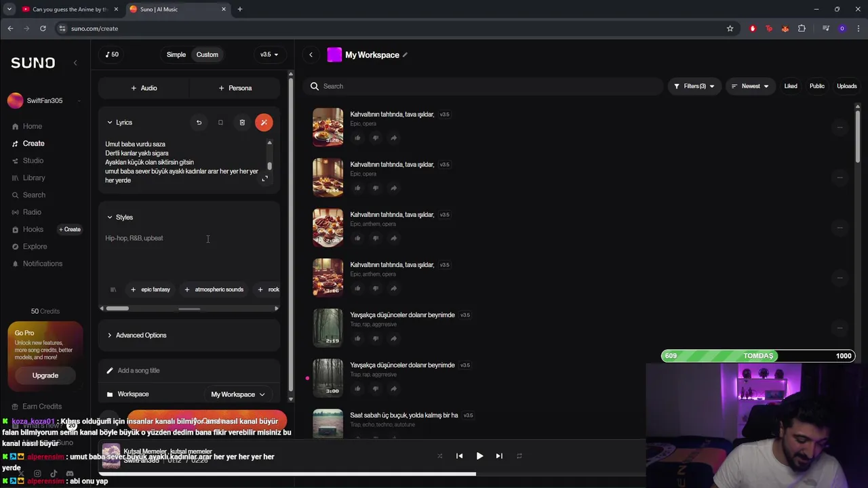
Task: Toggle the Uploads filter
Action: coord(847,86)
